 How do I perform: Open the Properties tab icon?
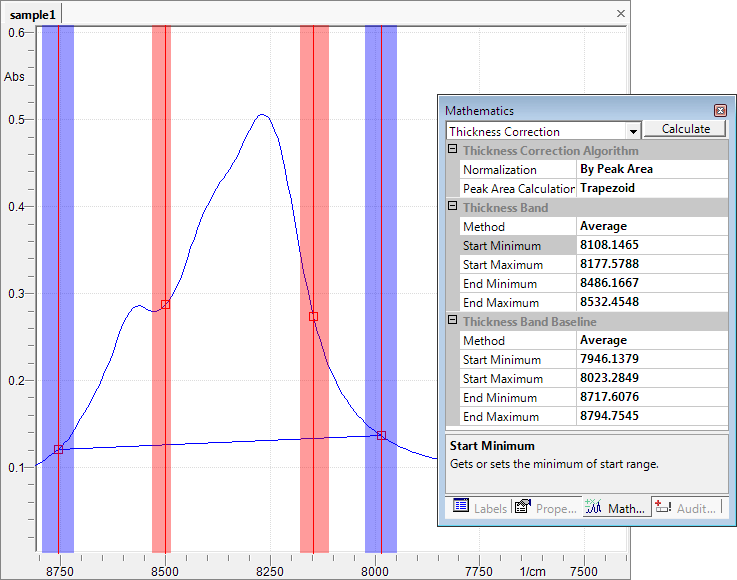coord(521,507)
